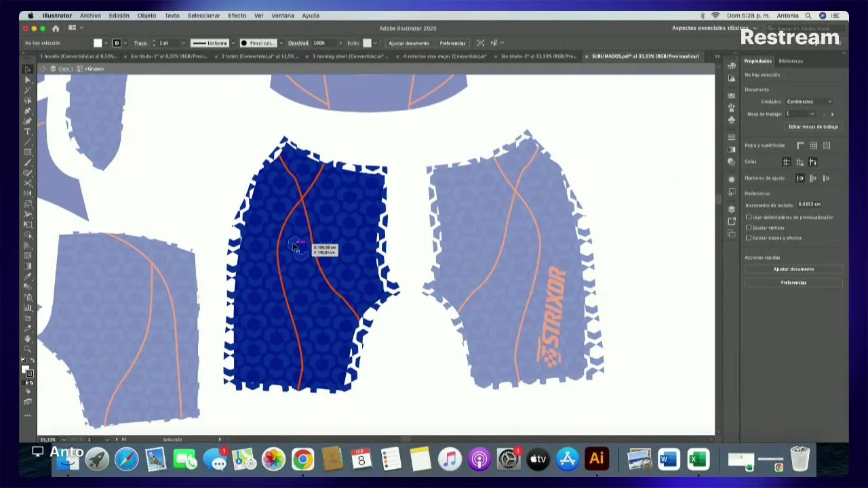This screenshot has height=488, width=868.
Task: Switch to the Bibliotecas tab
Action: [x=791, y=61]
